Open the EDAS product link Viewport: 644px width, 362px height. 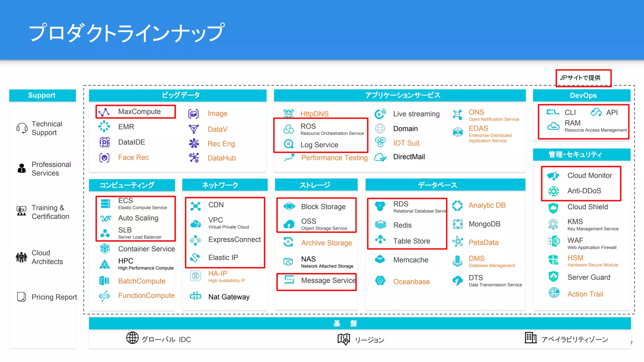[490, 134]
